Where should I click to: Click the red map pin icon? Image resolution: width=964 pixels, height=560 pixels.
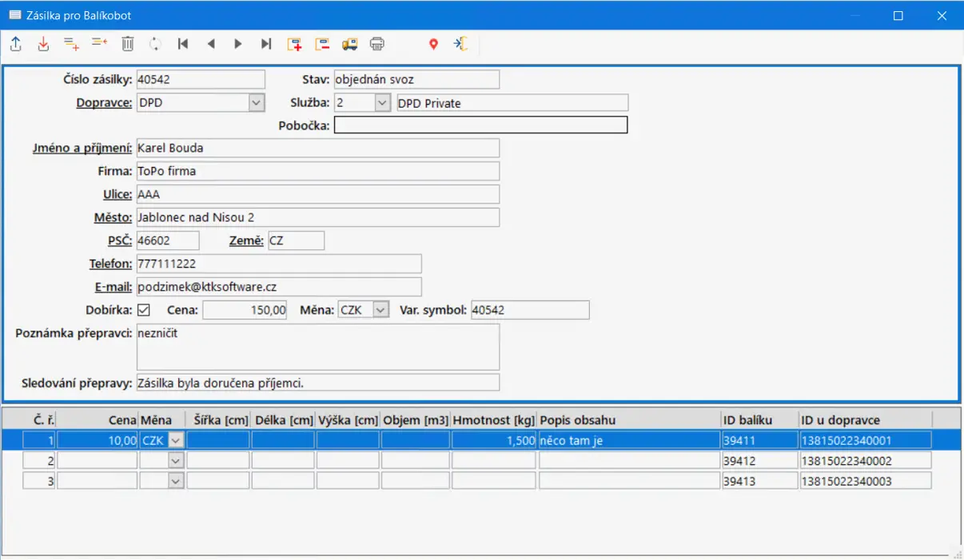tap(433, 45)
